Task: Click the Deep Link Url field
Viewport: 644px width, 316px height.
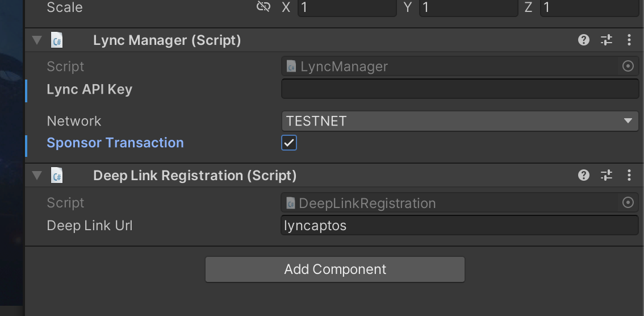Action: tap(459, 225)
